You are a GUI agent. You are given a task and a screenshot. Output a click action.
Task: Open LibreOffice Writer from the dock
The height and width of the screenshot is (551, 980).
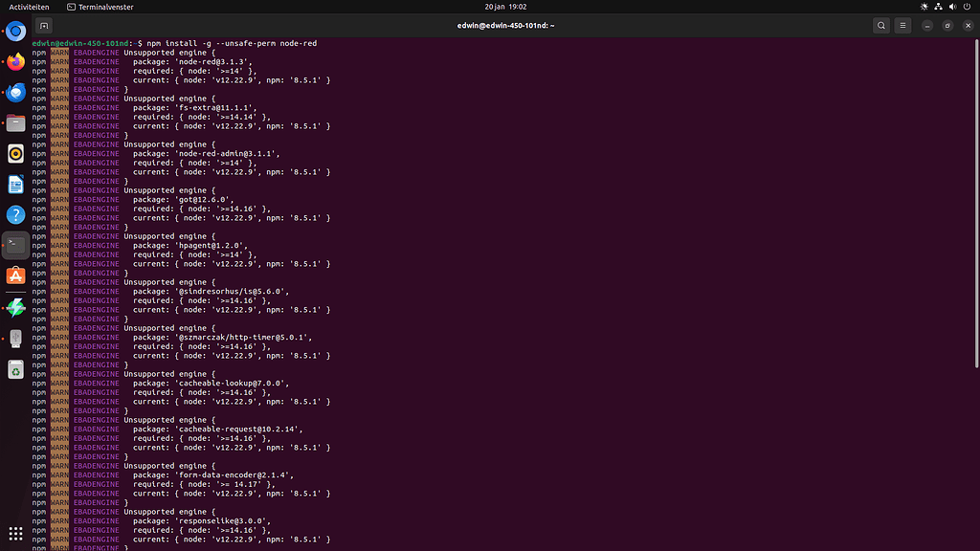pos(15,185)
